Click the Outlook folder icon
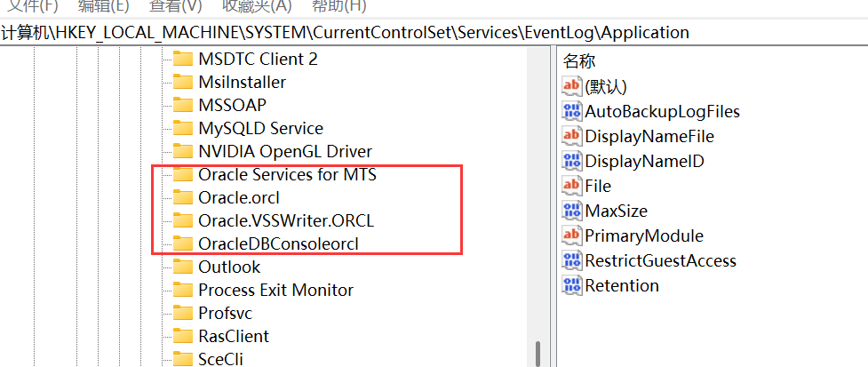 pos(182,267)
